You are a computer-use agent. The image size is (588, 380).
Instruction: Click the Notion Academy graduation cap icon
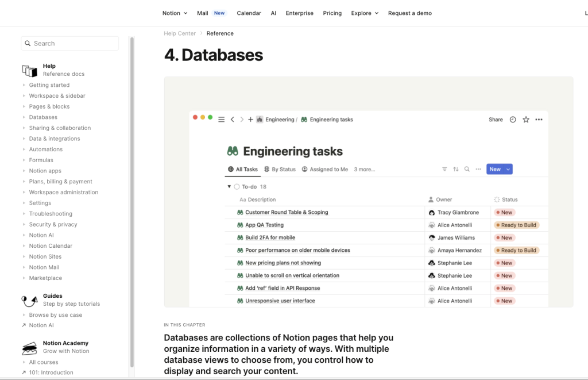pyautogui.click(x=29, y=347)
